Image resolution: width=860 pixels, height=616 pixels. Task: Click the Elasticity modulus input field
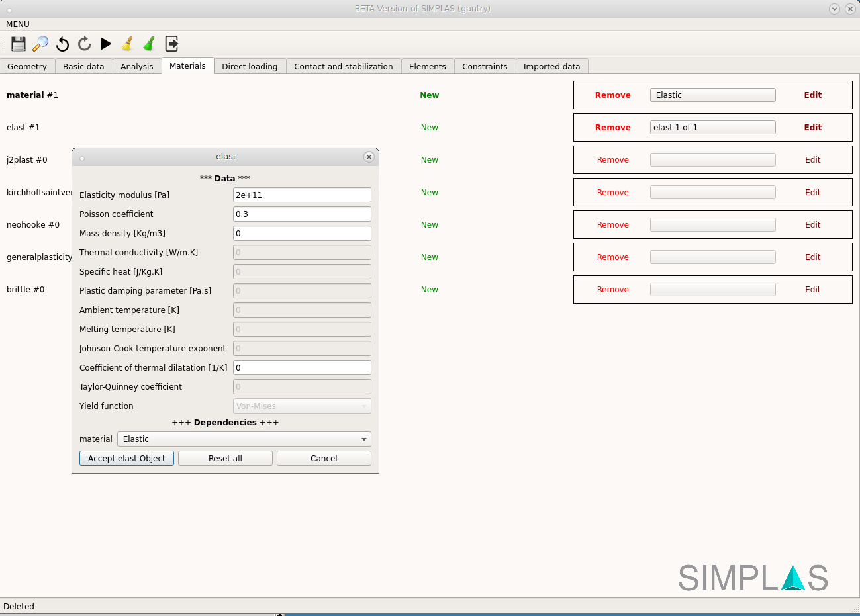coord(302,195)
